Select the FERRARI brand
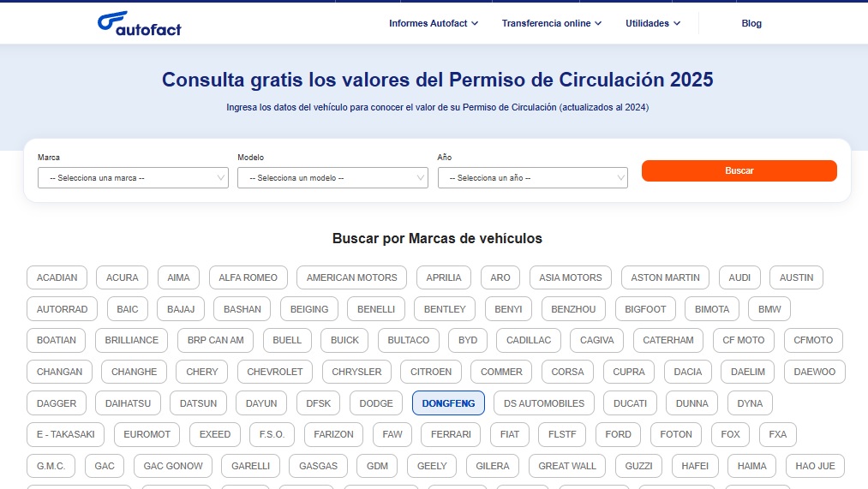The height and width of the screenshot is (489, 868). (x=451, y=435)
